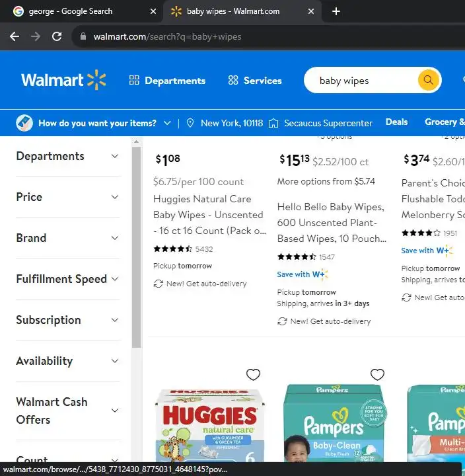The height and width of the screenshot is (476, 465).
Task: Reload the Walmart page
Action: tap(57, 37)
